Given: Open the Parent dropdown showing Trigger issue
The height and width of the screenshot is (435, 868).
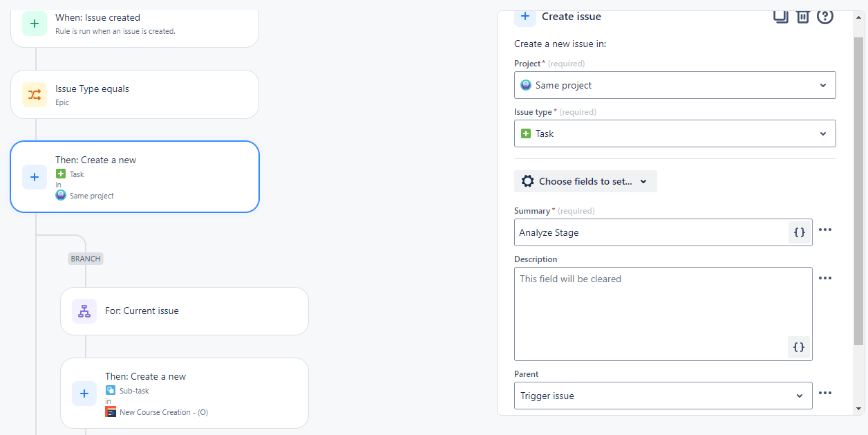Looking at the screenshot, I should click(x=663, y=396).
